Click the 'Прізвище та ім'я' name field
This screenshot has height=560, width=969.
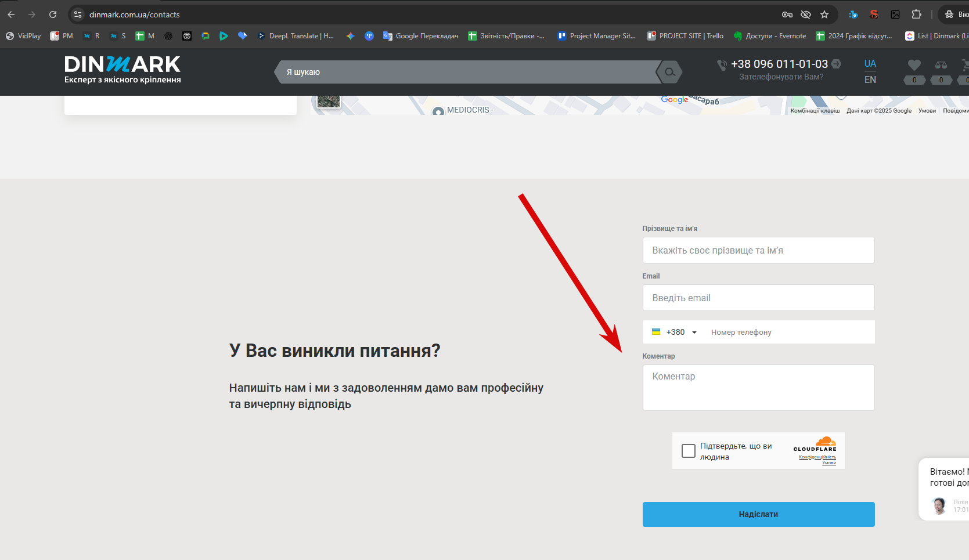click(x=758, y=250)
